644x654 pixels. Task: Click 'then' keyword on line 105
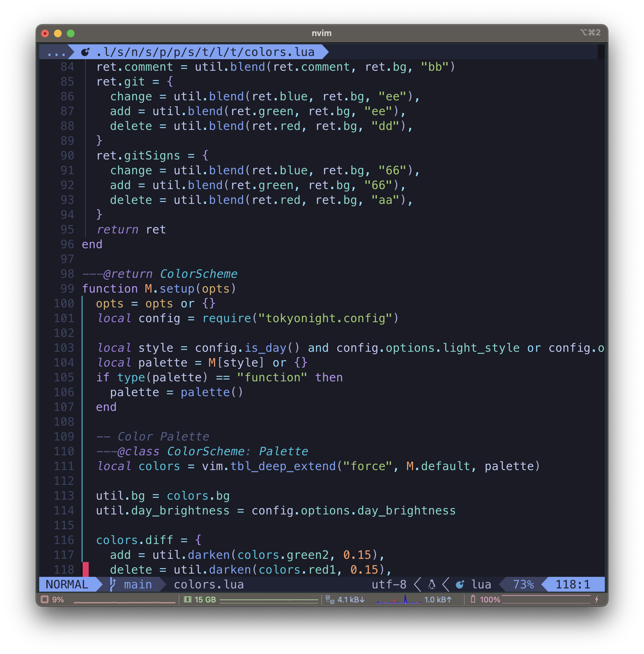pyautogui.click(x=329, y=377)
